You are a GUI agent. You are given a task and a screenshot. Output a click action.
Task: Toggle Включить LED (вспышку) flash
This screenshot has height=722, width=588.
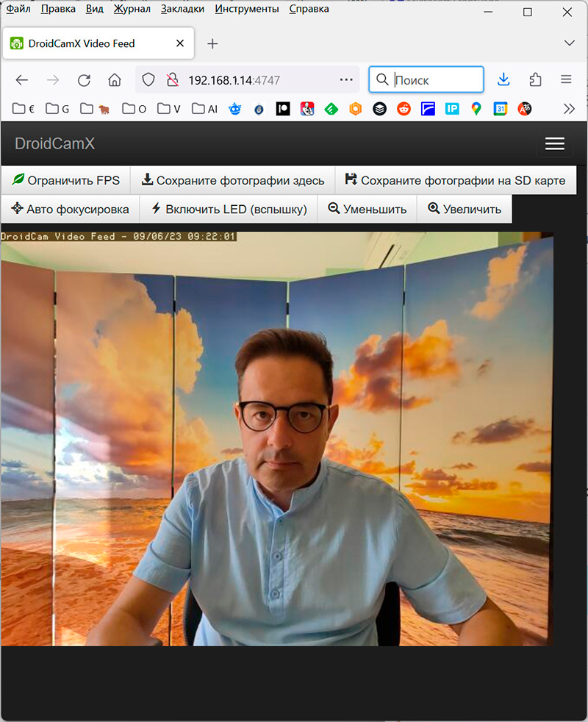click(x=228, y=209)
